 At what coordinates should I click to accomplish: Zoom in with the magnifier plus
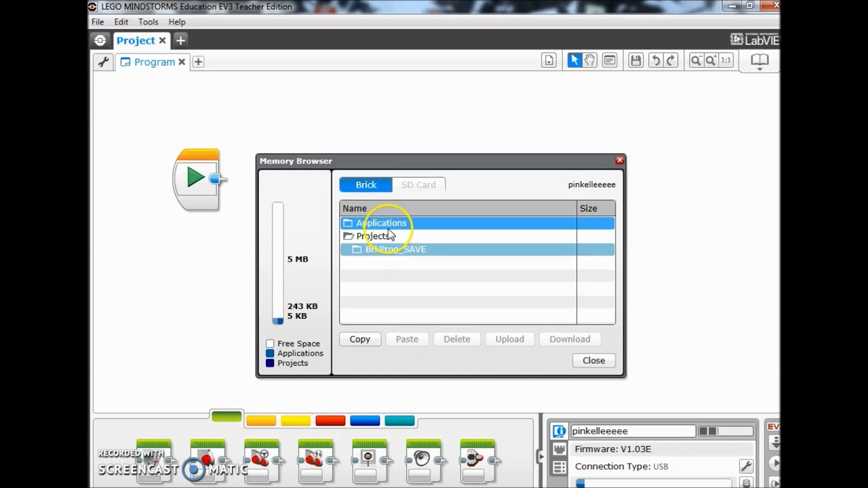coord(711,60)
